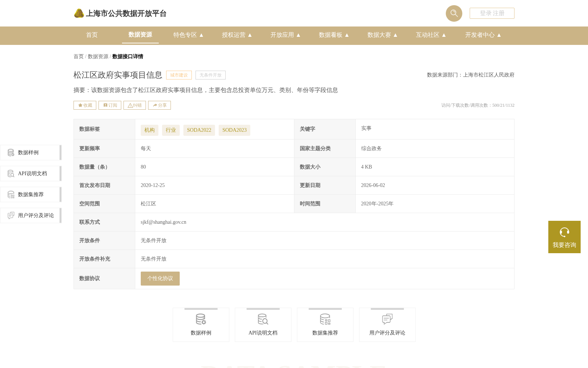Open the API说明文档 card label
Screen dimensions: 588x368
[x=263, y=333]
